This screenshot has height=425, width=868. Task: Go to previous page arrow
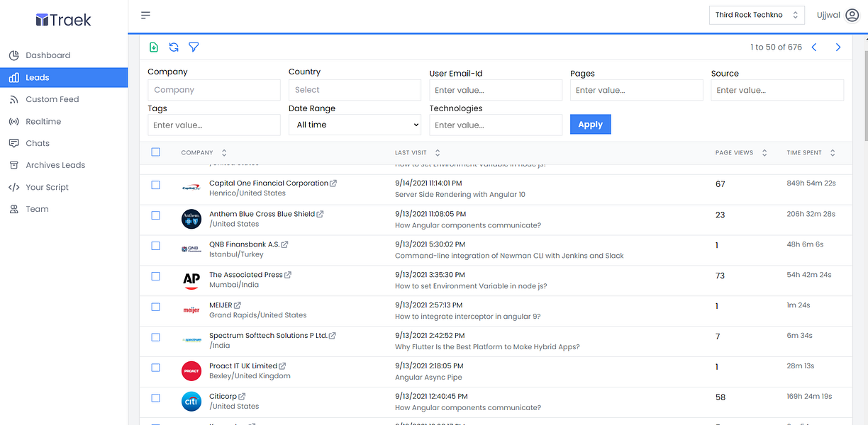click(814, 47)
